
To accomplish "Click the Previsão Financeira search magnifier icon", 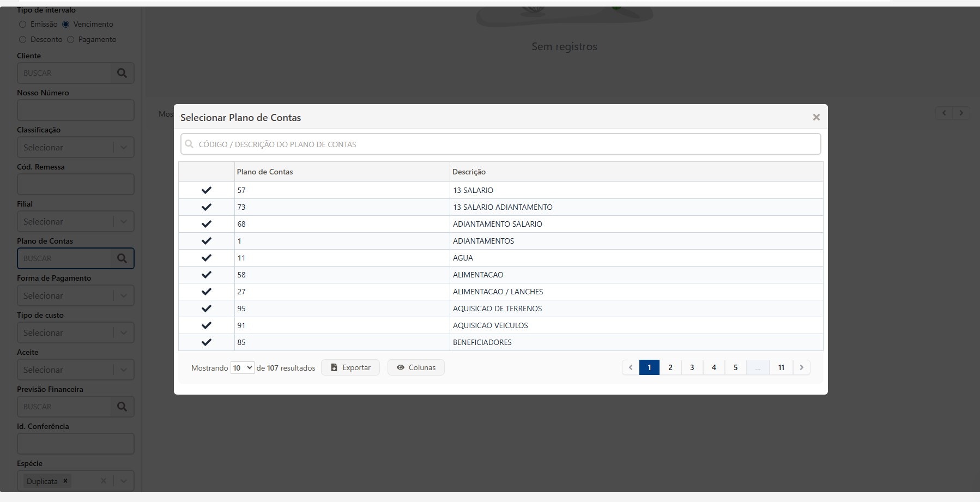I will 122,406.
